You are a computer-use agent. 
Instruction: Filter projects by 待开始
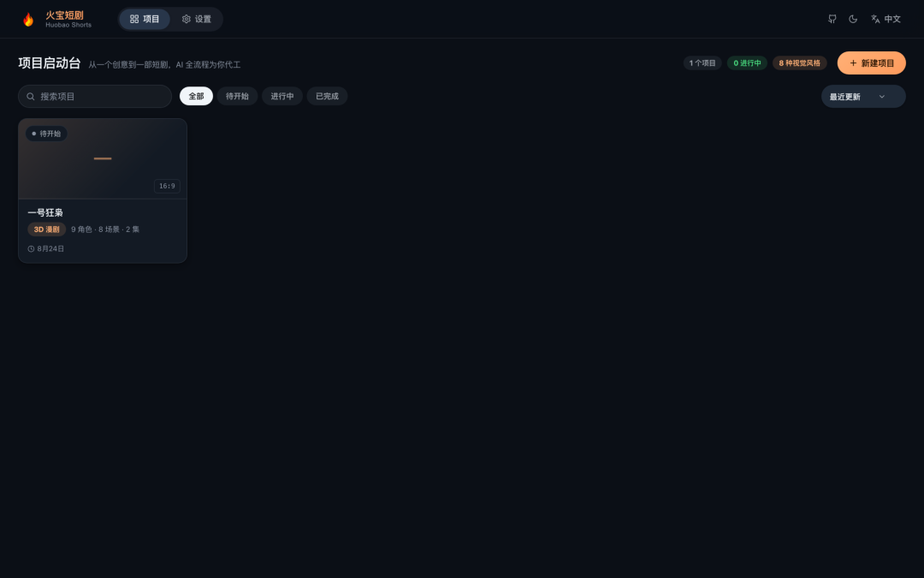(x=237, y=96)
